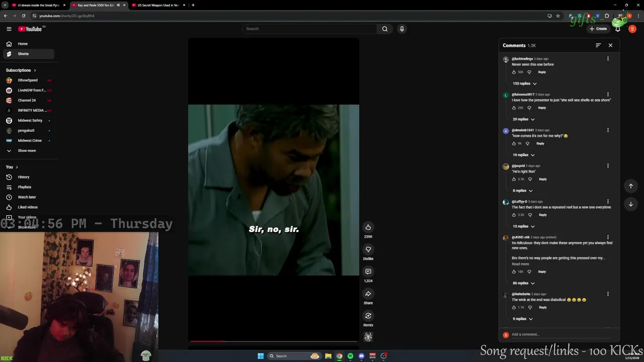Image resolution: width=644 pixels, height=362 pixels.
Task: Dislike the "sea shells at sea shore" comment
Action: click(x=529, y=108)
